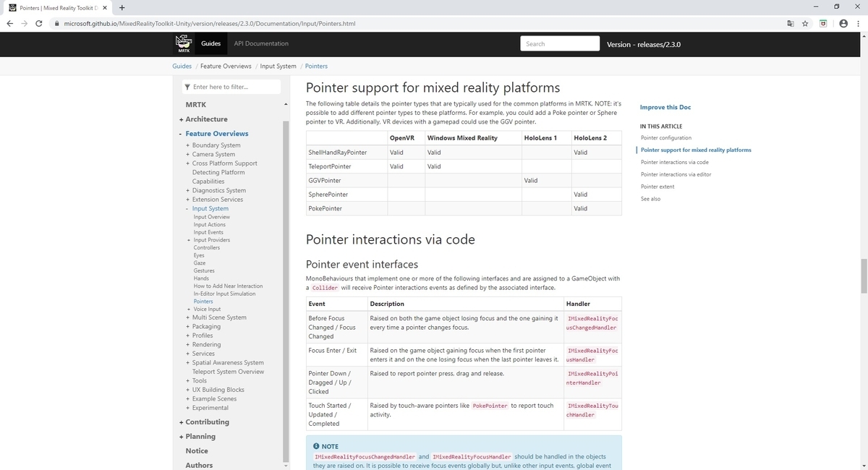The image size is (868, 470).
Task: Jump to See also section
Action: tap(650, 199)
